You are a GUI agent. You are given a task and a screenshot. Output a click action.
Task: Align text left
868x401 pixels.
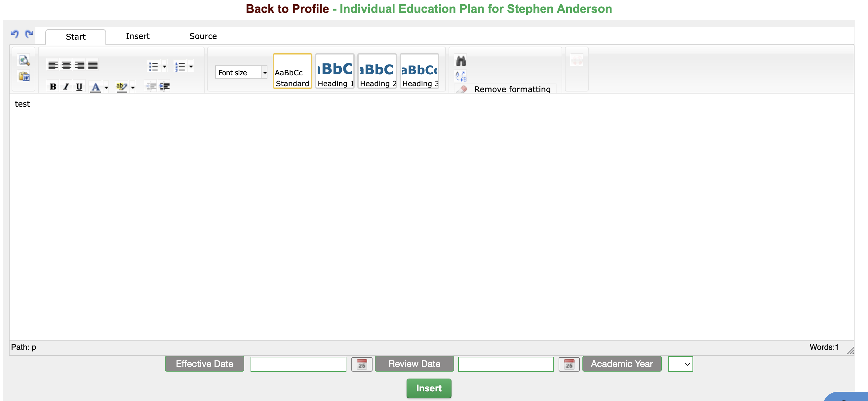(x=53, y=65)
